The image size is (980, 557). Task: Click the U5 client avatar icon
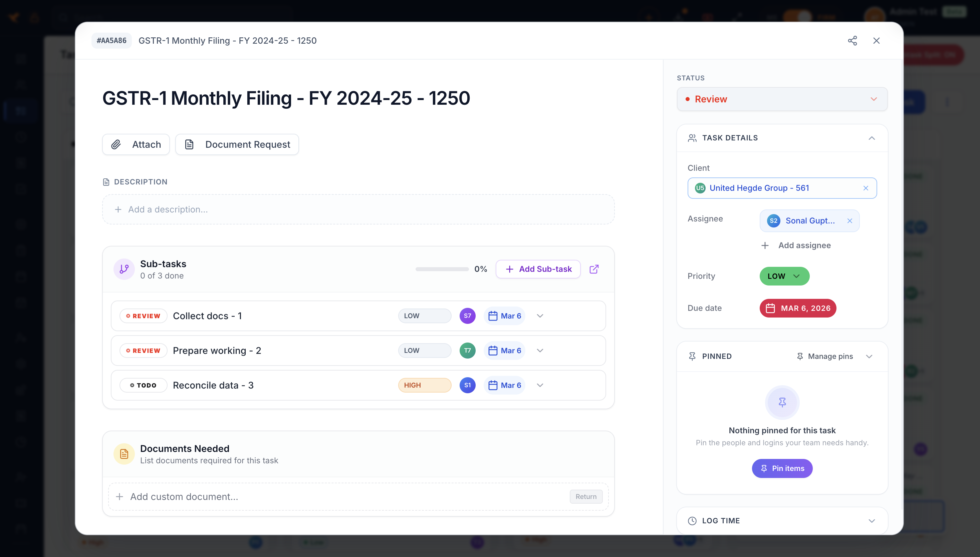click(x=700, y=188)
